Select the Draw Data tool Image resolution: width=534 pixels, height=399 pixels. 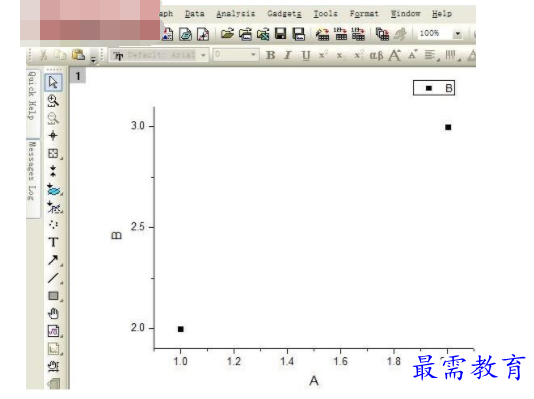[x=53, y=225]
